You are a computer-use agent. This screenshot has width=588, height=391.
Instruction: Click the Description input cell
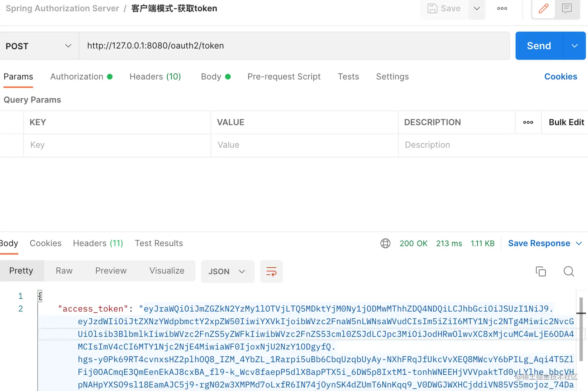(493, 145)
